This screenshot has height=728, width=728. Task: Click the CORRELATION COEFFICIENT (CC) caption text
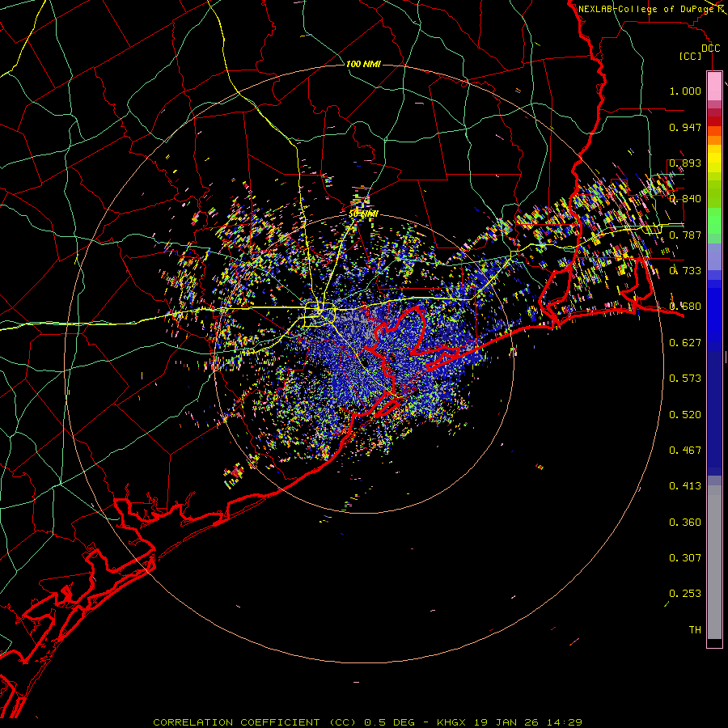255,722
